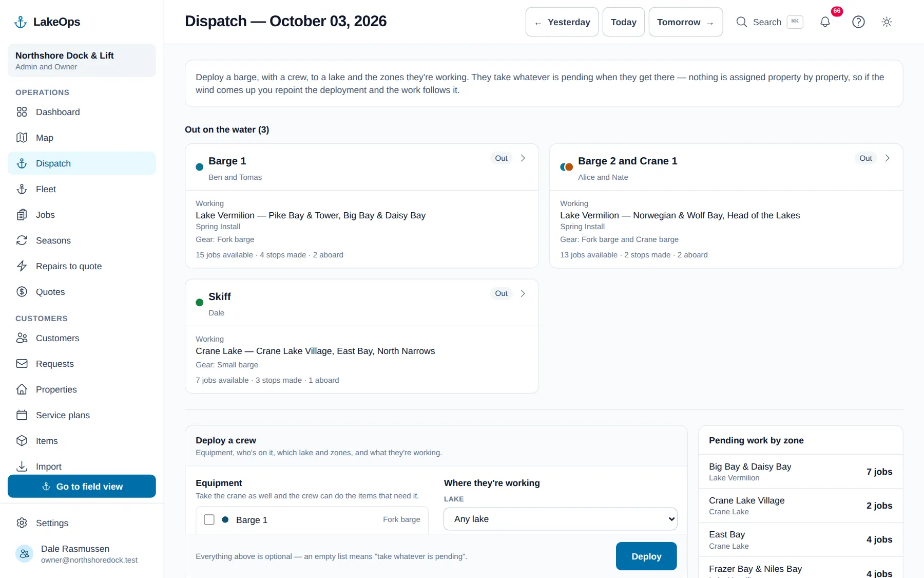924x578 pixels.
Task: Open notifications bell with 66 badge
Action: [825, 22]
